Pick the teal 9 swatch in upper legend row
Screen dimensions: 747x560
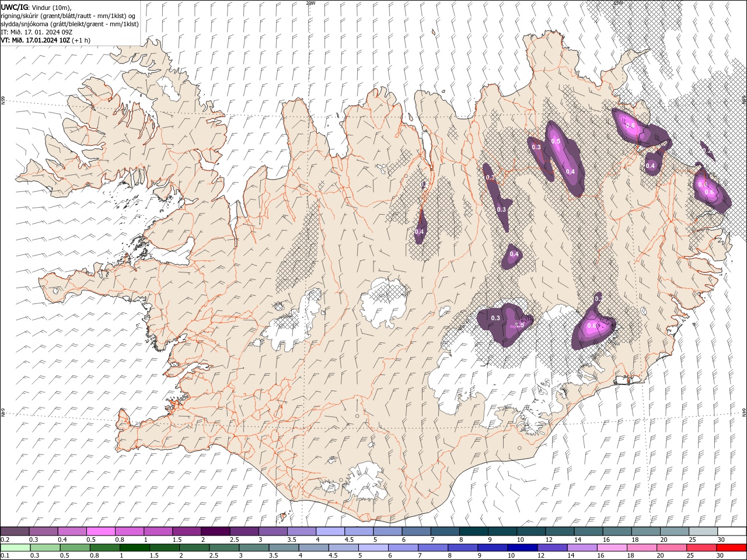502,531
